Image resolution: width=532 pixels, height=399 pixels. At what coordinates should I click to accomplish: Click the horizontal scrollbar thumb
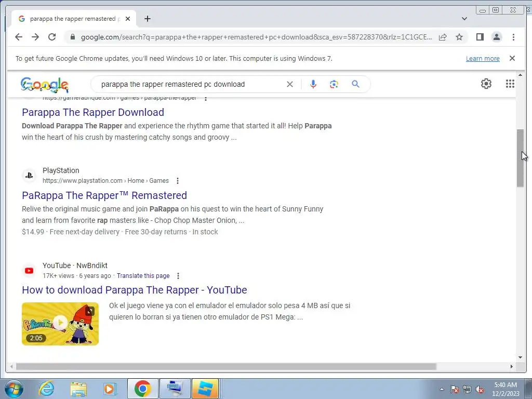tap(226, 366)
